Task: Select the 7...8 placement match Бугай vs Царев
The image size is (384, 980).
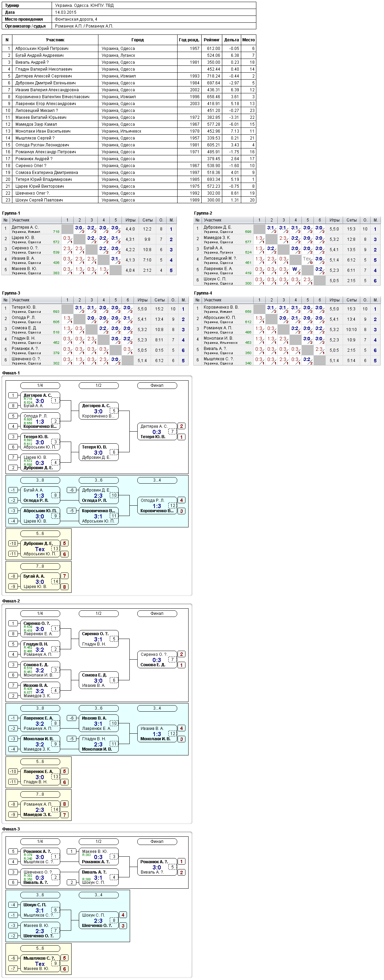Action: click(x=40, y=582)
